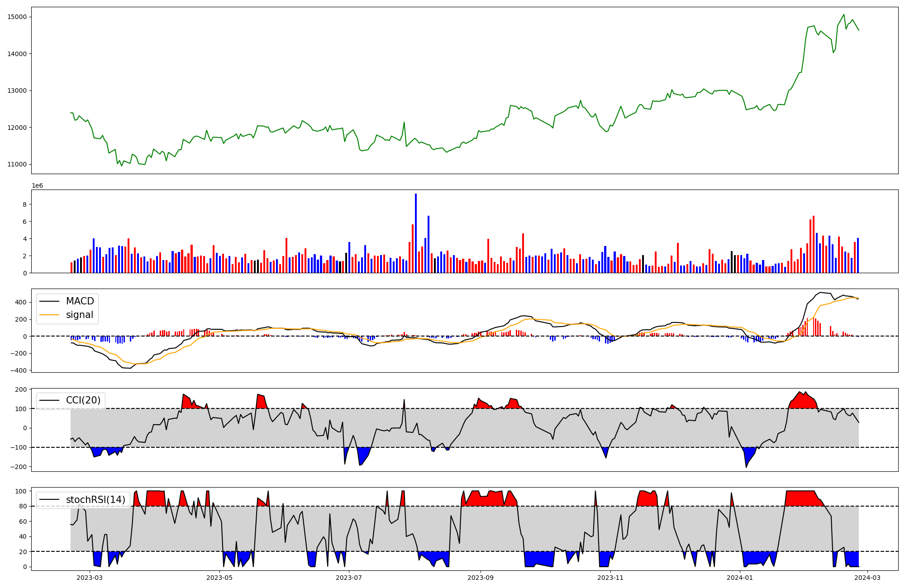Image resolution: width=905 pixels, height=588 pixels.
Task: Click the 15000 price axis label
Action: click(17, 17)
